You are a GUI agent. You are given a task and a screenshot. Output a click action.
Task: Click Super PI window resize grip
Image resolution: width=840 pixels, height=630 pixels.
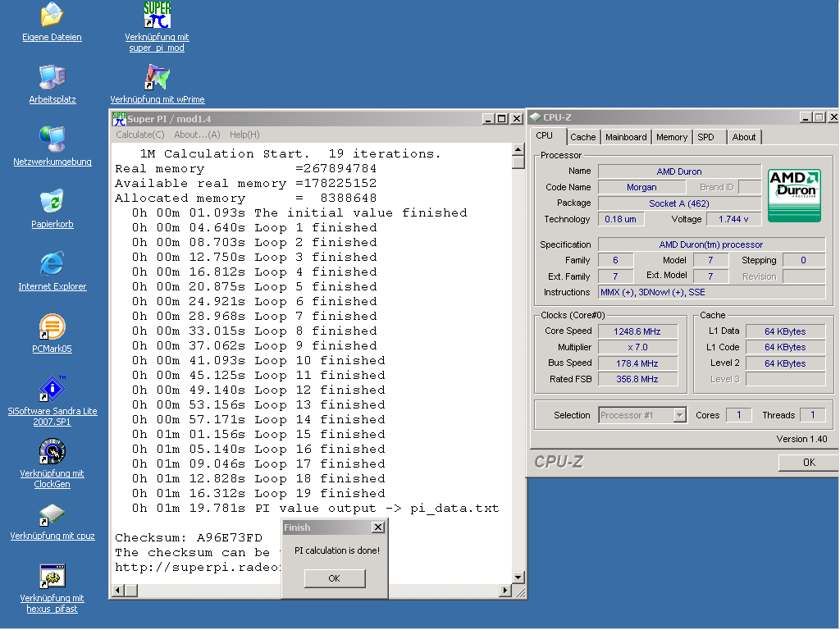click(x=520, y=591)
